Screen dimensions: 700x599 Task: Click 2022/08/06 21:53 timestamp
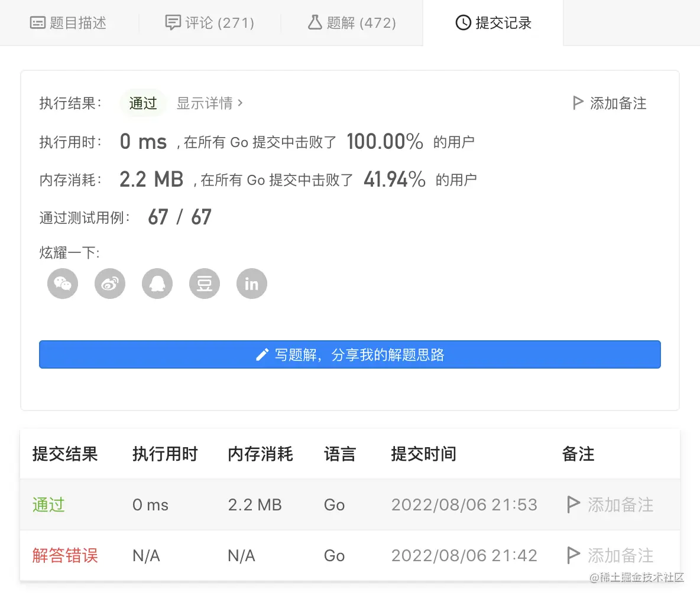[x=464, y=504]
